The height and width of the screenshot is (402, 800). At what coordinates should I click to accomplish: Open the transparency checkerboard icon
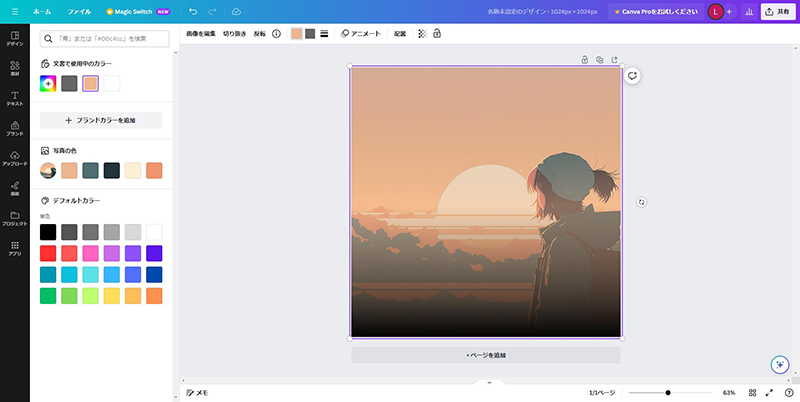[x=422, y=34]
